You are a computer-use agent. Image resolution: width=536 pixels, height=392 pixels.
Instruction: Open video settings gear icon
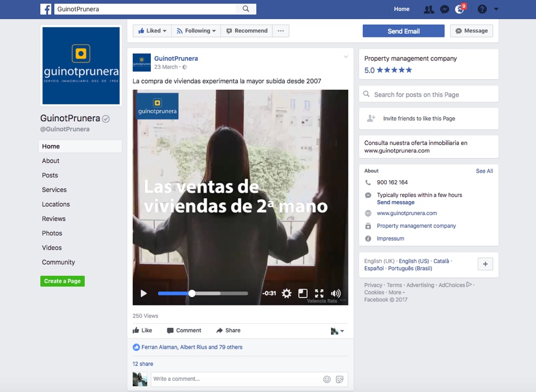click(286, 293)
